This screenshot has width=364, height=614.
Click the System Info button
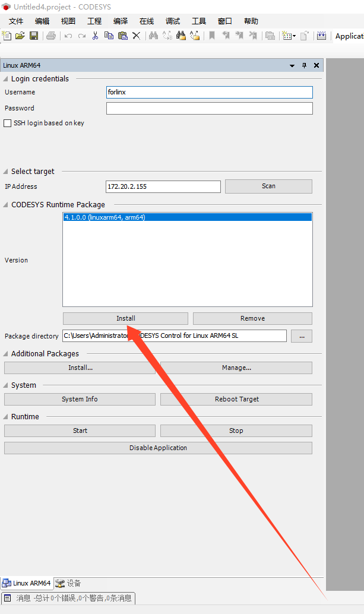[80, 399]
